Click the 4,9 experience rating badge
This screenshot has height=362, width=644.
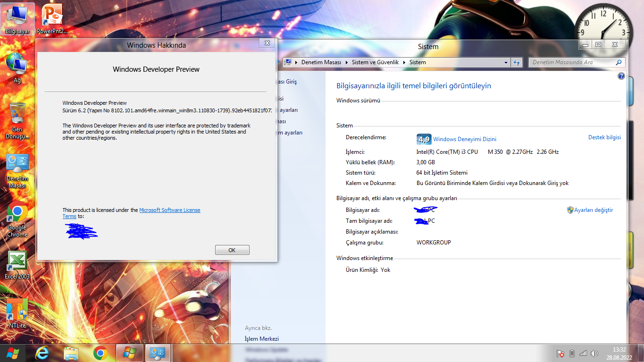pyautogui.click(x=424, y=139)
